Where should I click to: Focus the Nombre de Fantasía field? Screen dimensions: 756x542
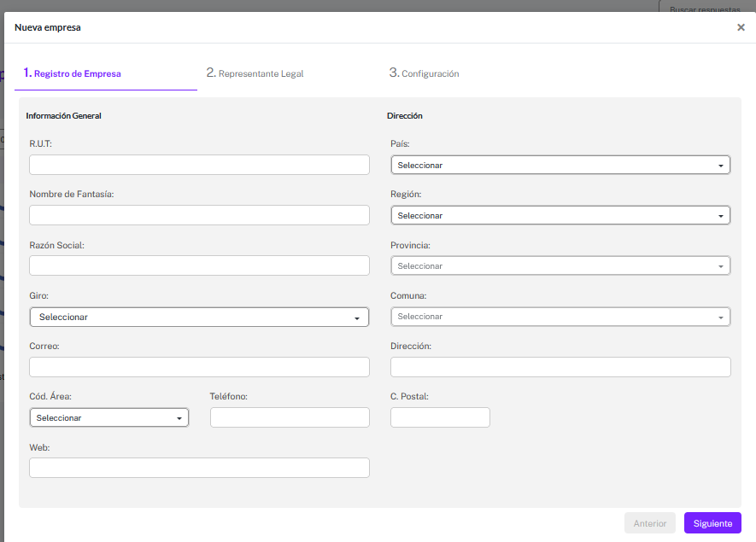(x=199, y=215)
